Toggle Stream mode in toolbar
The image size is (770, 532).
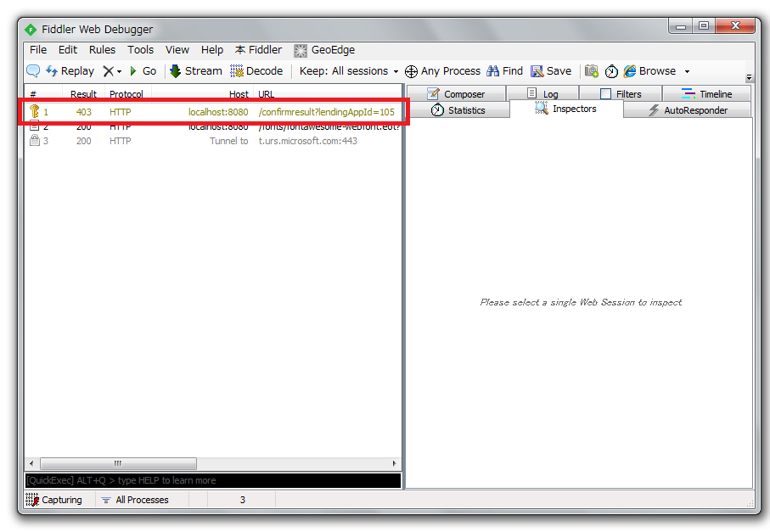pyautogui.click(x=195, y=71)
